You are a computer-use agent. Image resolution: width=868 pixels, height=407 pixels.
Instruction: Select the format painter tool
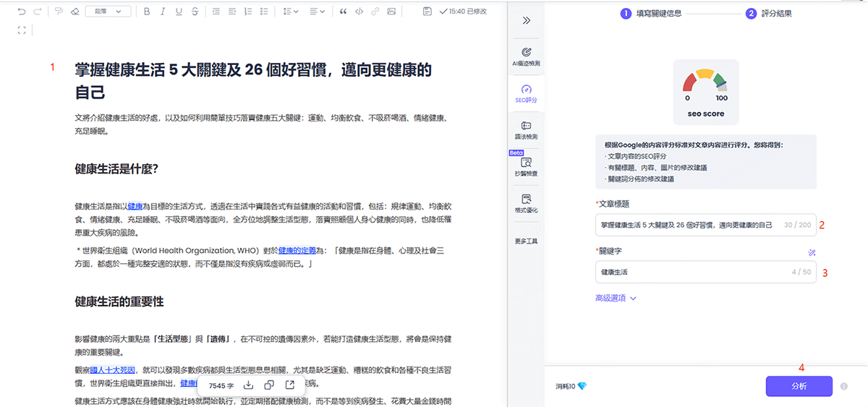(x=59, y=12)
